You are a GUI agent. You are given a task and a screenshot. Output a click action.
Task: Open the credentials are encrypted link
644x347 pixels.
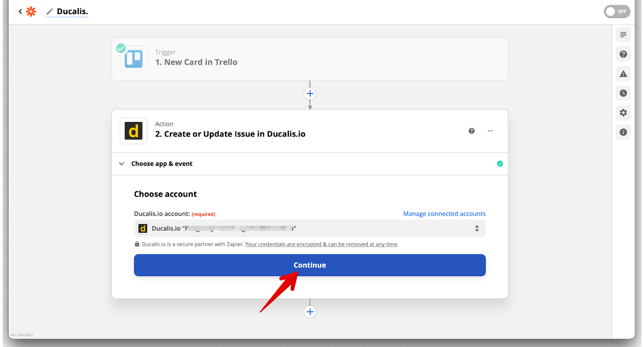coord(321,244)
